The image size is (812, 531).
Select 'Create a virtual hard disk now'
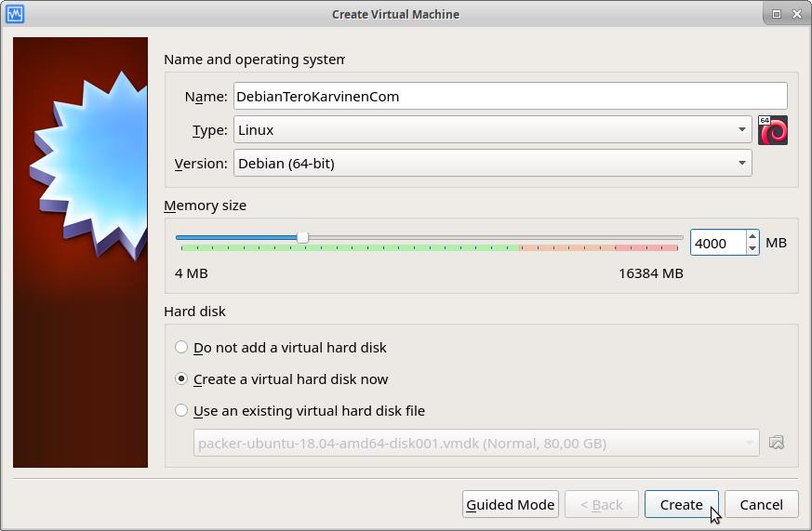tap(181, 378)
